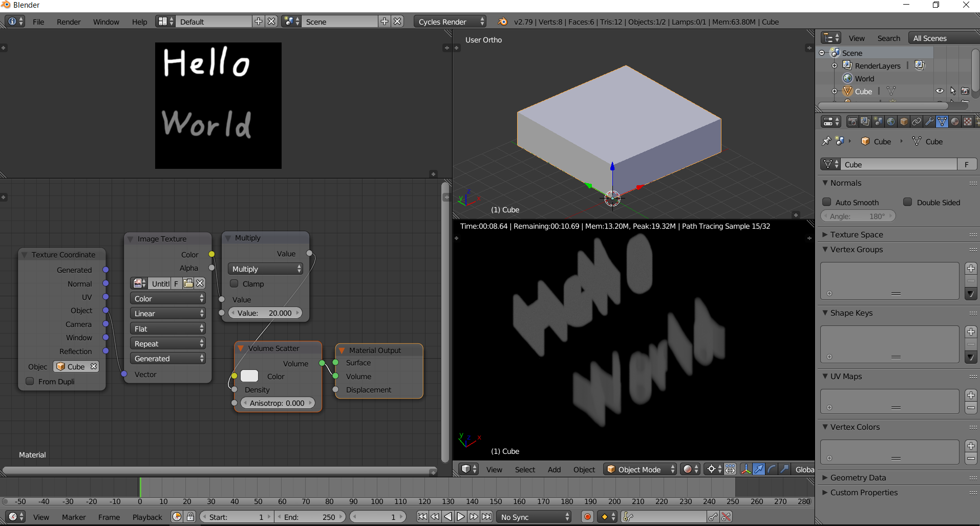Viewport: 980px width, 526px height.
Task: Toggle preview range lock icon in timeline
Action: tap(190, 517)
